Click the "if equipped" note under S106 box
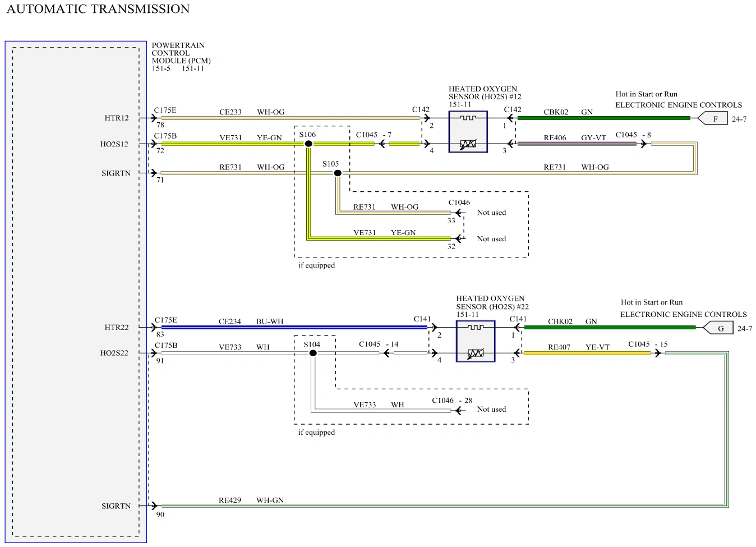This screenshot has height=547, width=756. pos(316,265)
